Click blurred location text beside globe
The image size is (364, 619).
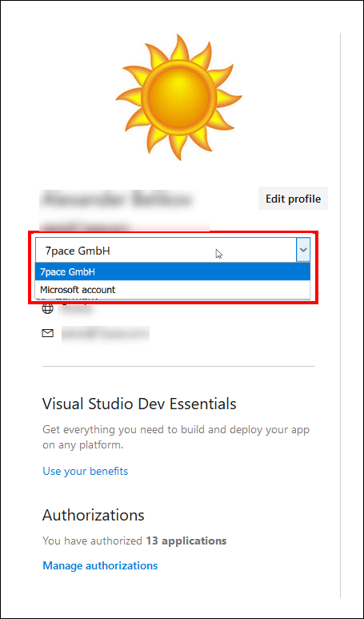pyautogui.click(x=76, y=309)
